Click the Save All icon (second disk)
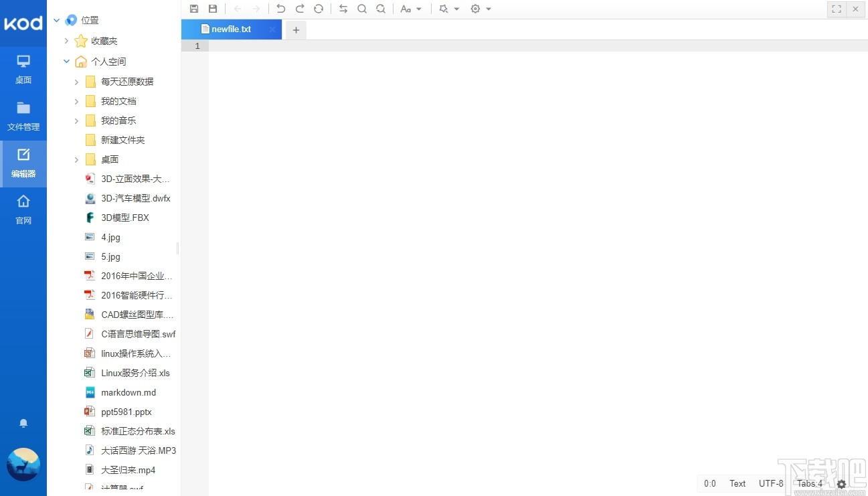 (213, 9)
